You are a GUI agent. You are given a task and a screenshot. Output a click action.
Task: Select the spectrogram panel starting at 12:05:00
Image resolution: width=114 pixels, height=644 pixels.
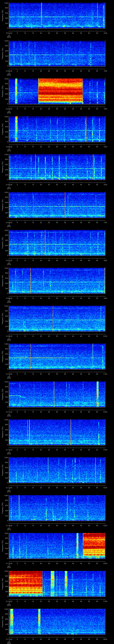pos(57,167)
